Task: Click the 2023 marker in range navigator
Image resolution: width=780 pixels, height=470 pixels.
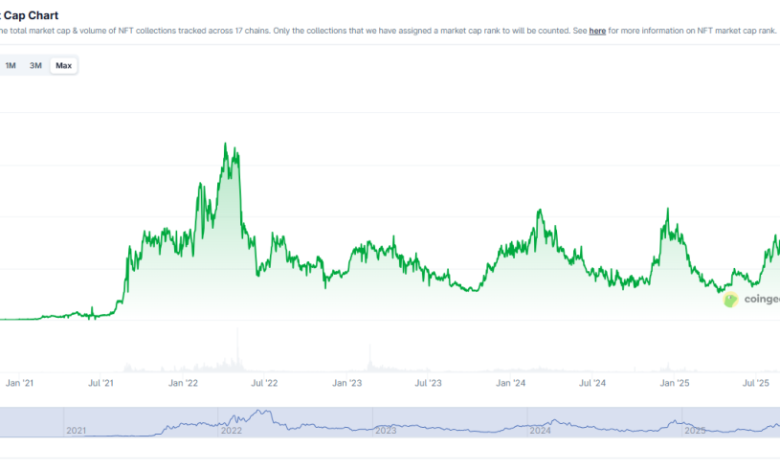Action: [385, 430]
